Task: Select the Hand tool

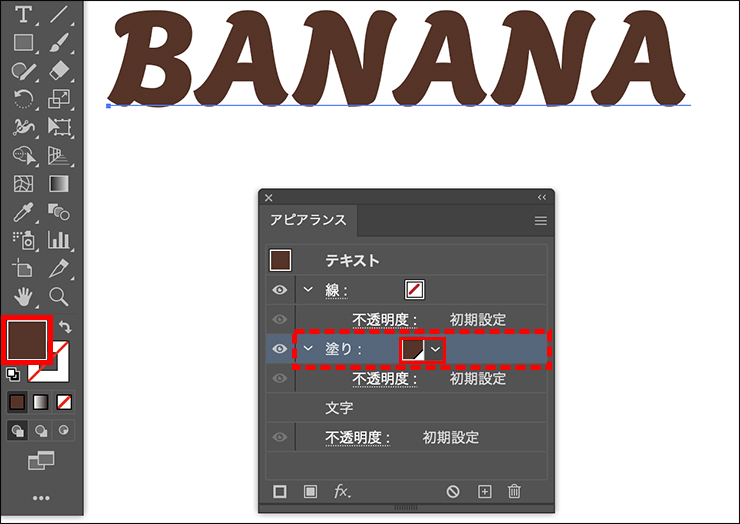Action: (23, 297)
